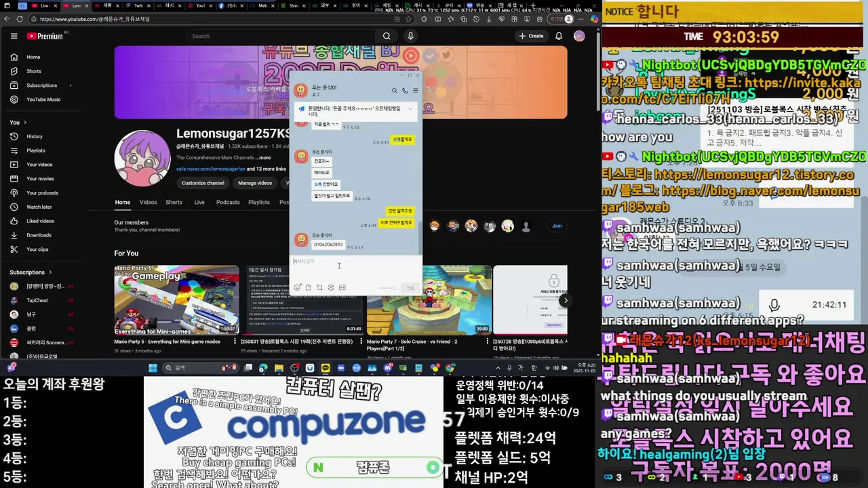Image resolution: width=868 pixels, height=488 pixels.
Task: Click the Customize channel button
Action: coord(203,183)
